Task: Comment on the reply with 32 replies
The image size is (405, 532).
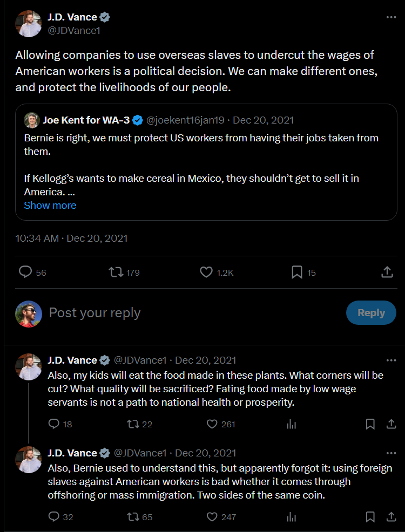Action: [x=54, y=517]
